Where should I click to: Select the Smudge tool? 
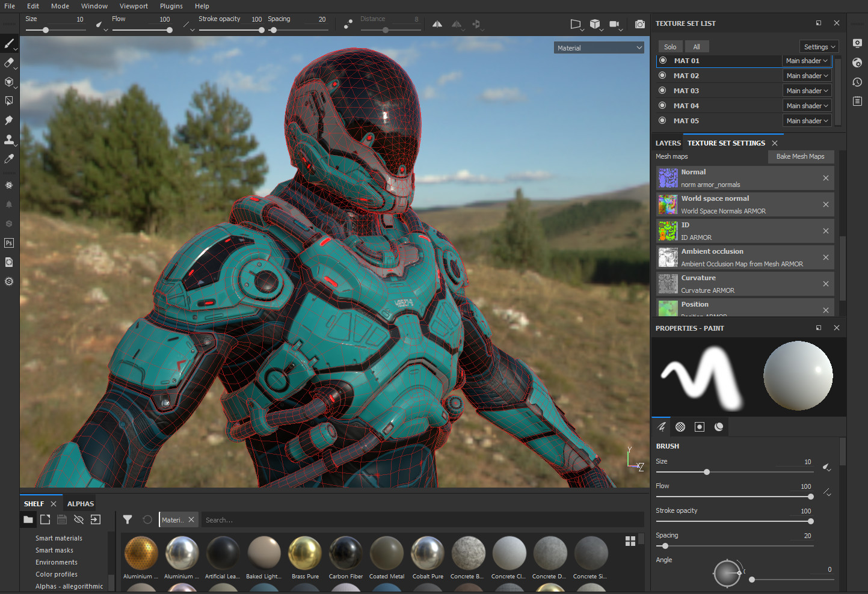[9, 120]
